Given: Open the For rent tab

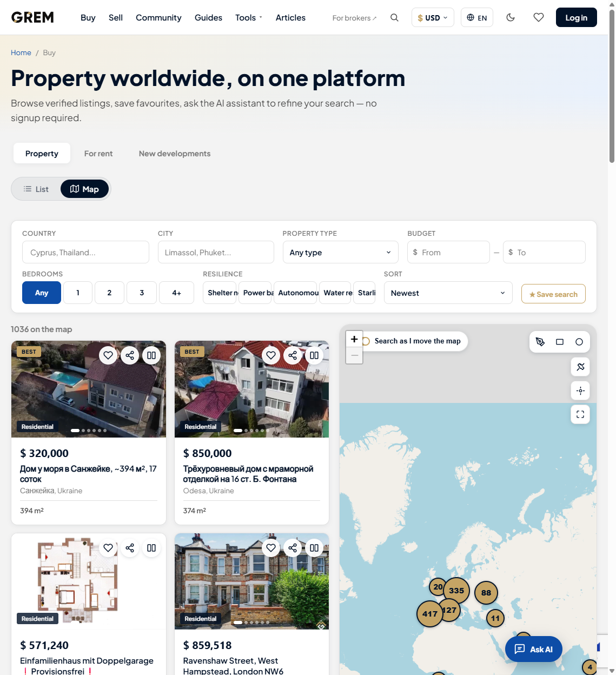Looking at the screenshot, I should [x=98, y=154].
